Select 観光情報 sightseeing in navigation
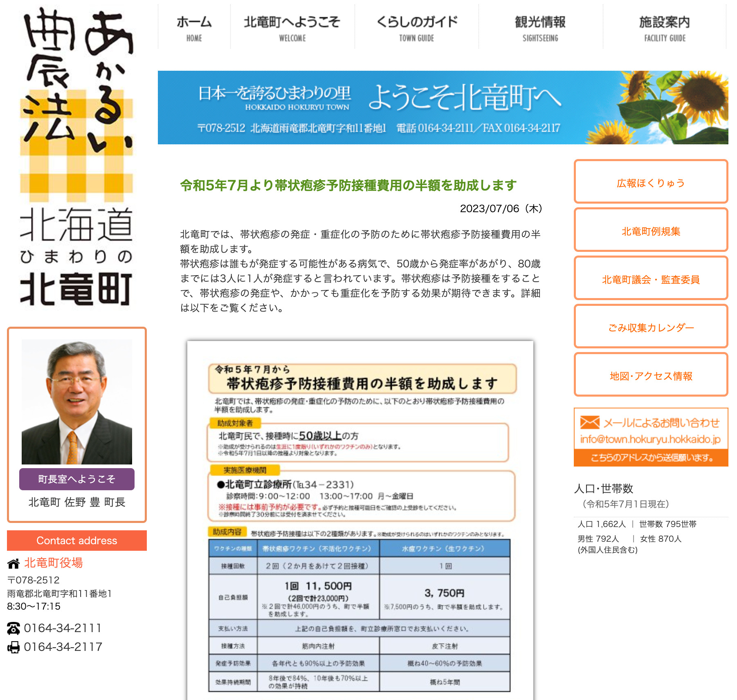Image resolution: width=737 pixels, height=700 pixels. click(540, 28)
